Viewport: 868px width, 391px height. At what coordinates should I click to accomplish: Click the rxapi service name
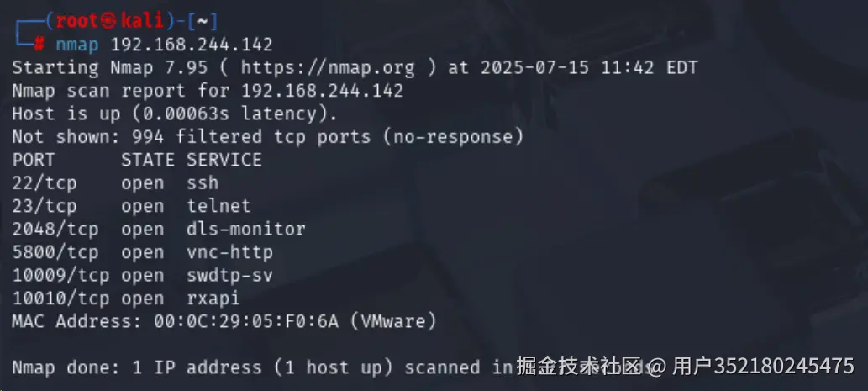pos(213,299)
